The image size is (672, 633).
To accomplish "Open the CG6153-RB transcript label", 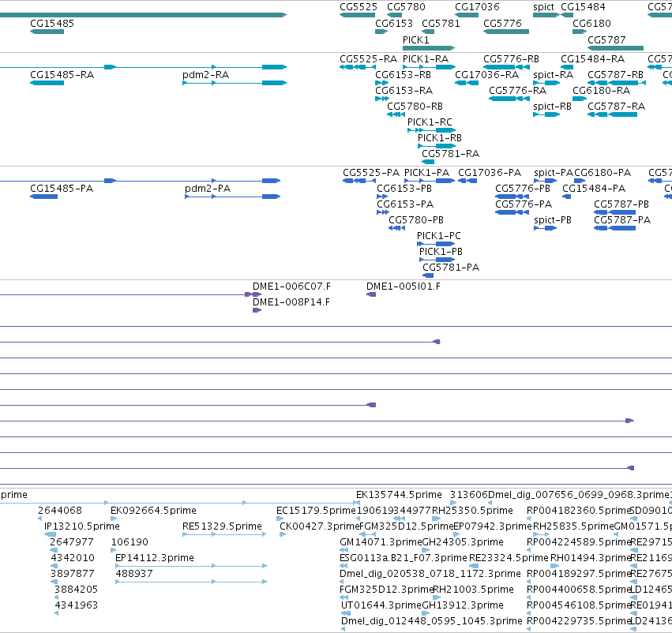I will 403,74.
